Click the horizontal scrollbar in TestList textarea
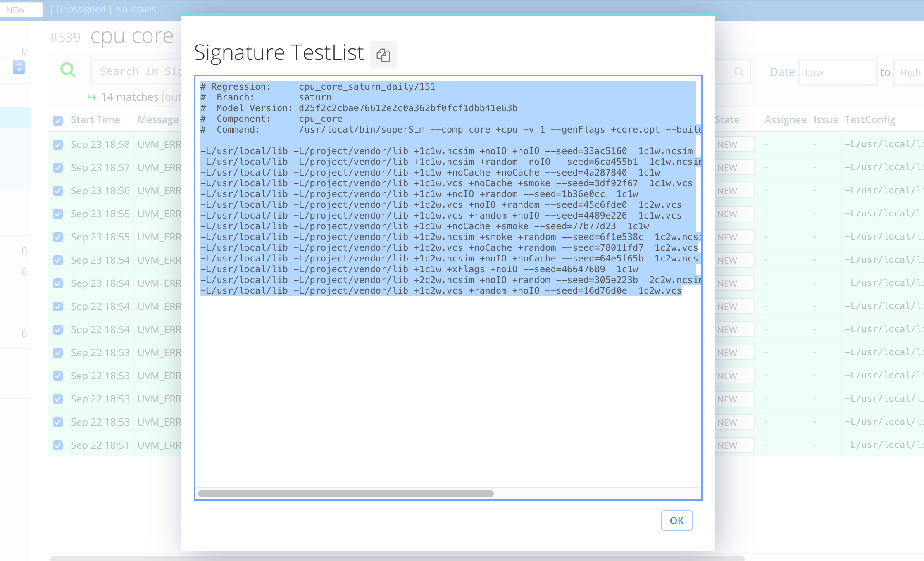The height and width of the screenshot is (561, 924). pyautogui.click(x=346, y=494)
